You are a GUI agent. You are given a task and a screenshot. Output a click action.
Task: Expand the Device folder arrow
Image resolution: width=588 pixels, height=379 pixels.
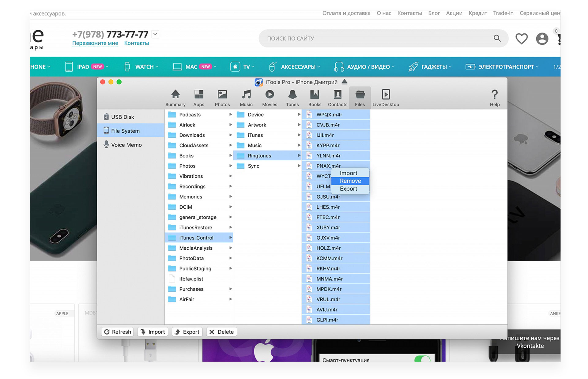tap(299, 114)
